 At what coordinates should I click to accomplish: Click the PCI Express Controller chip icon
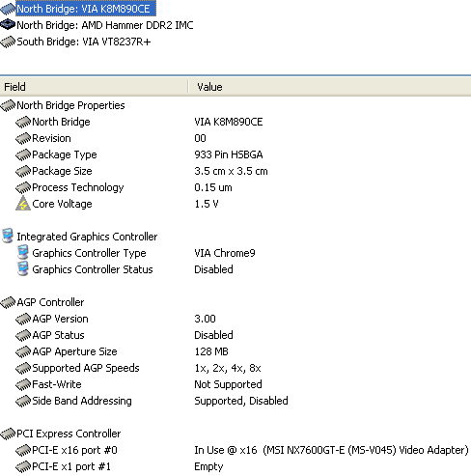8,434
